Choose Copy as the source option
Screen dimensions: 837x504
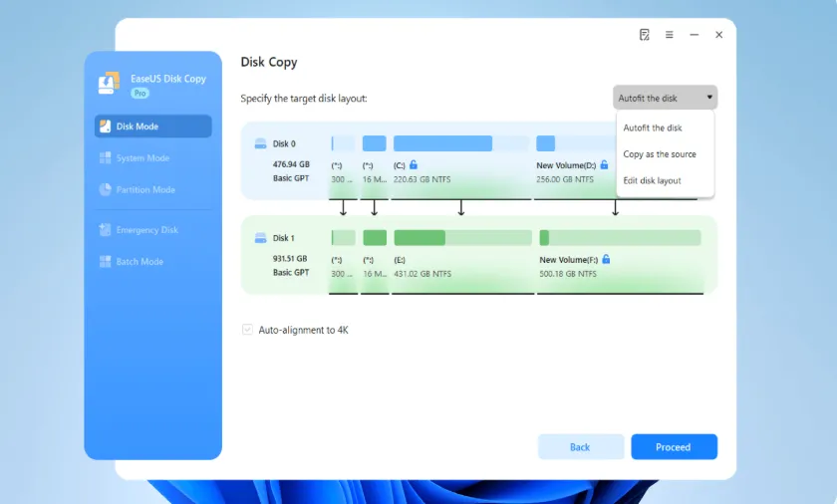(x=666, y=154)
